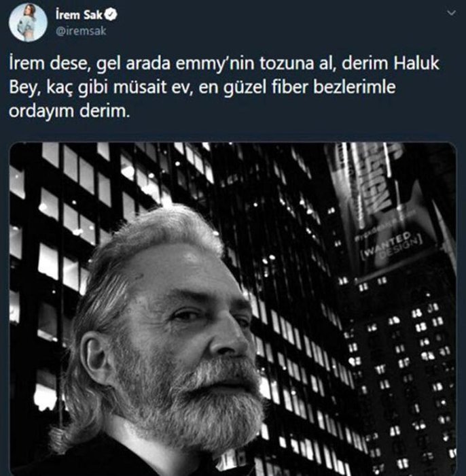Click the blue verified badge

(x=111, y=14)
